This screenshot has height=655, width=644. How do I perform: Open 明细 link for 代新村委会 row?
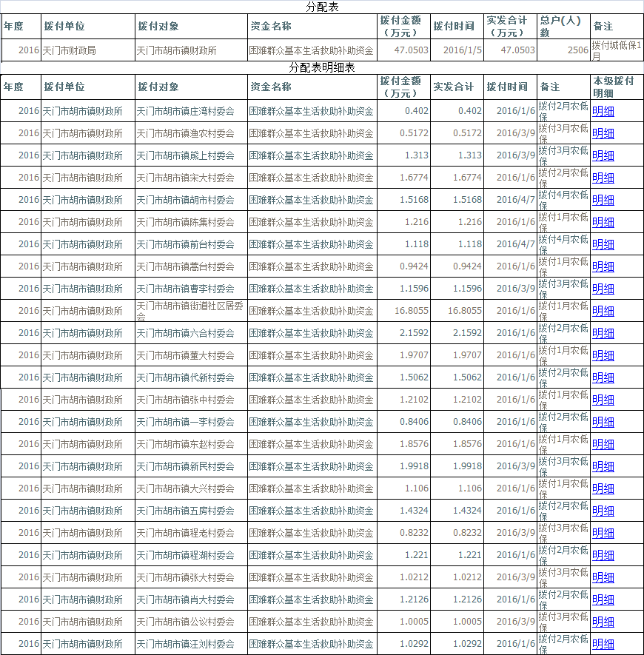[x=603, y=377]
